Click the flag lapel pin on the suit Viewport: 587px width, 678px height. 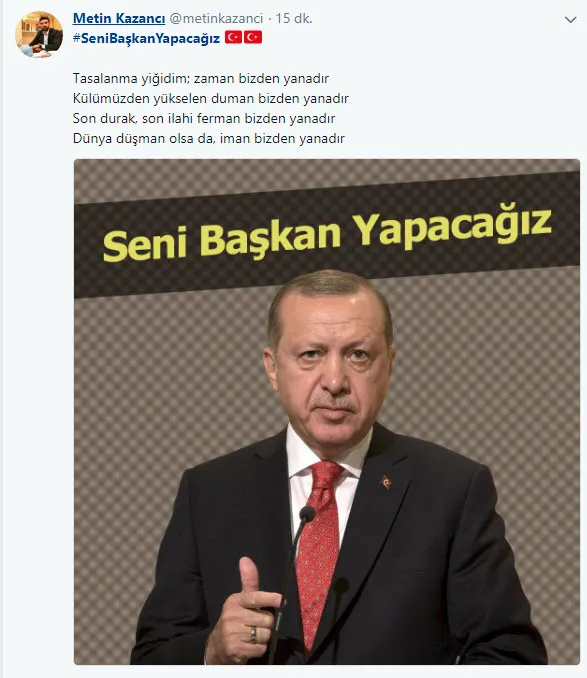[386, 482]
